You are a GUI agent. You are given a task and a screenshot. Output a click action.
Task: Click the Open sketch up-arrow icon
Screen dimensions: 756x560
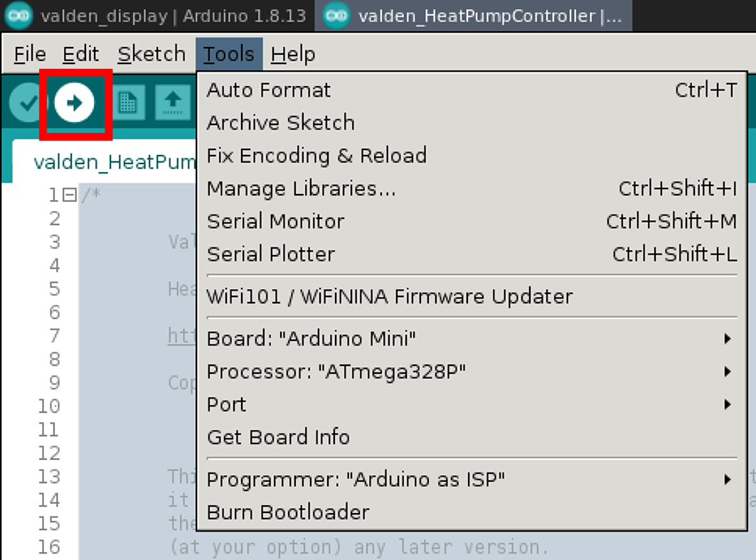173,102
